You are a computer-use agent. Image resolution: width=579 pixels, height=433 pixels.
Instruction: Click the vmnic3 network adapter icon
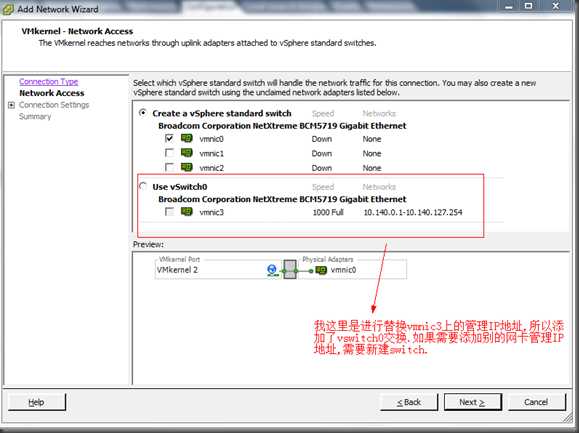[x=186, y=212]
